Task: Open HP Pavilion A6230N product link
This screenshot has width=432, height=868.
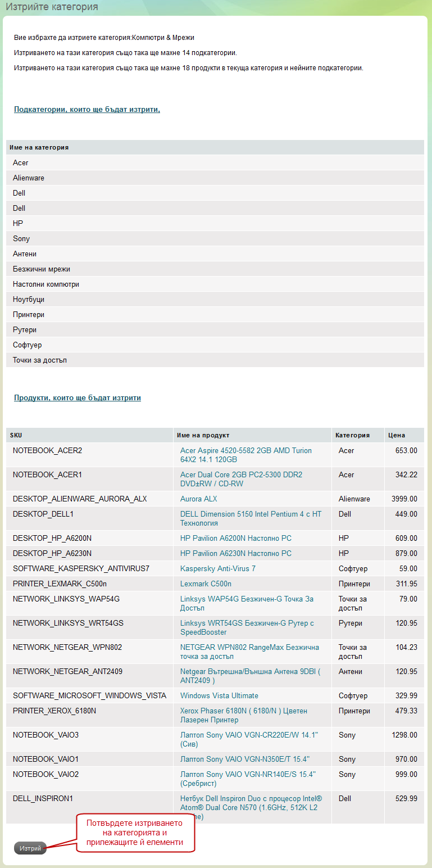Action: coord(235,553)
